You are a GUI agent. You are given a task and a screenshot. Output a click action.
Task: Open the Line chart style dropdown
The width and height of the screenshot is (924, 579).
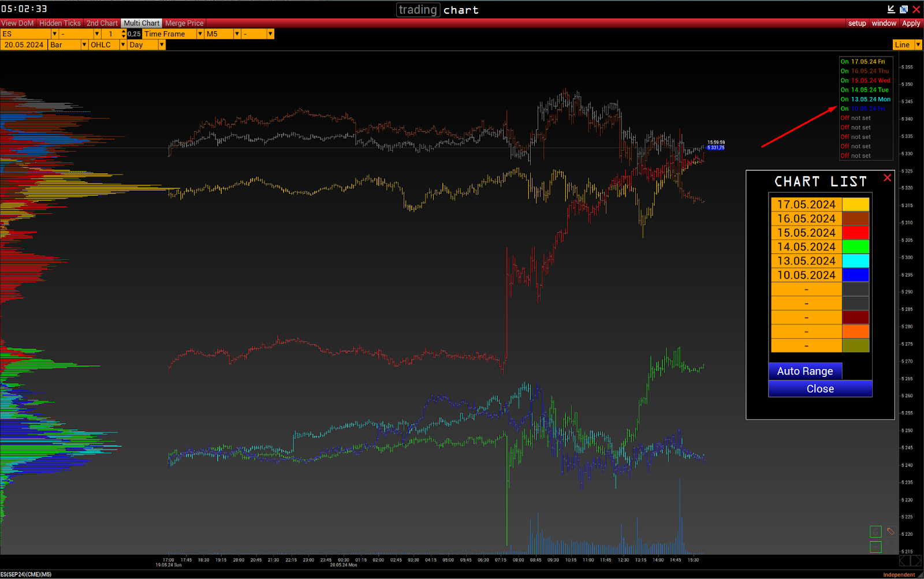pyautogui.click(x=918, y=45)
